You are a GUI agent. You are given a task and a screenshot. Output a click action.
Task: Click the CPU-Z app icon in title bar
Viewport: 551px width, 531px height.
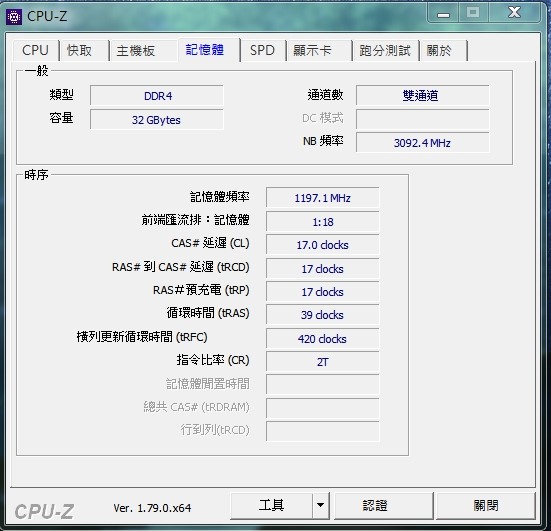point(14,17)
